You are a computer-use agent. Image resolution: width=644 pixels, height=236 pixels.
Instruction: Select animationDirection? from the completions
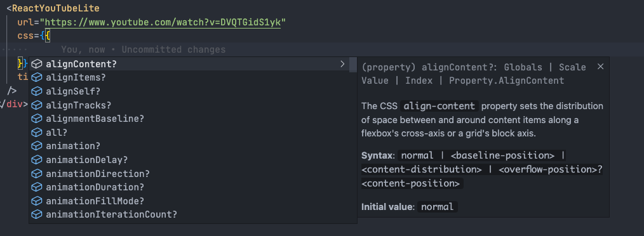tap(189, 174)
